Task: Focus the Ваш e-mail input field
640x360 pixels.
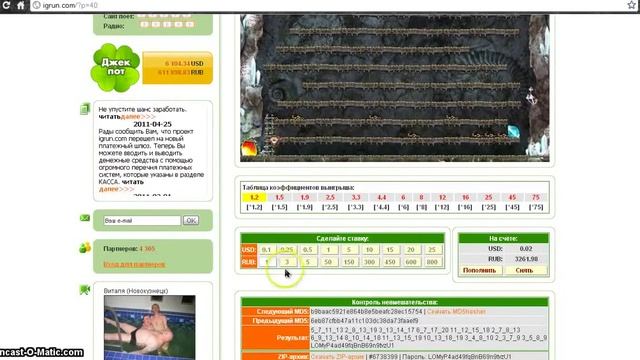Action: (142, 220)
